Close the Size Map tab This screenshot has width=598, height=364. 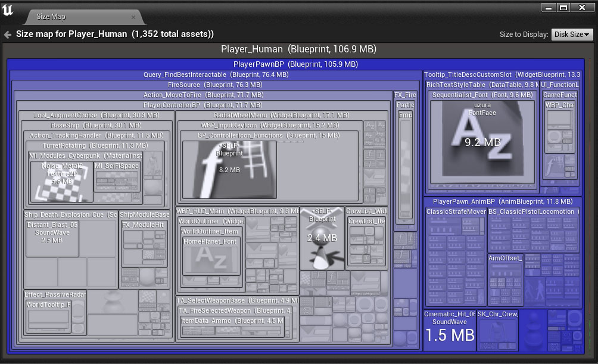pos(133,17)
